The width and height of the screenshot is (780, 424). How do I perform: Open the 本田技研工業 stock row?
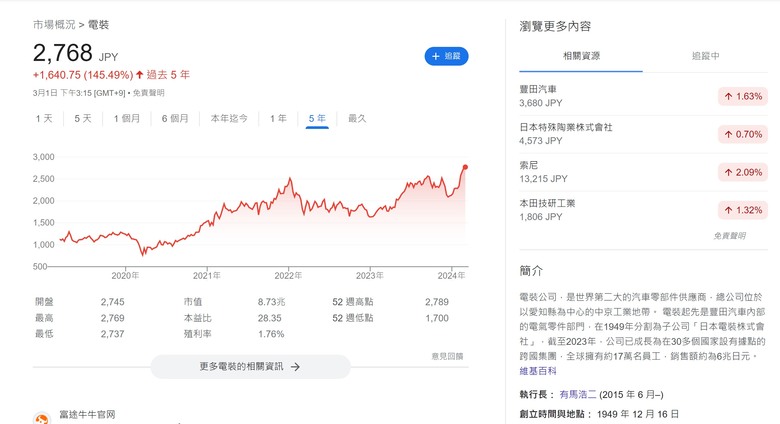pos(643,210)
